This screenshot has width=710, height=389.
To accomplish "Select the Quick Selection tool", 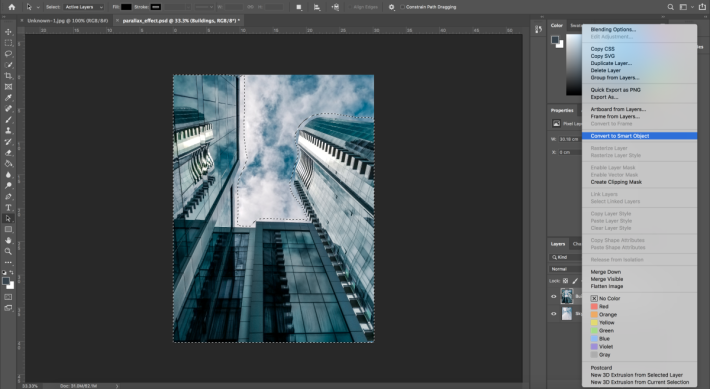I will tap(8, 65).
